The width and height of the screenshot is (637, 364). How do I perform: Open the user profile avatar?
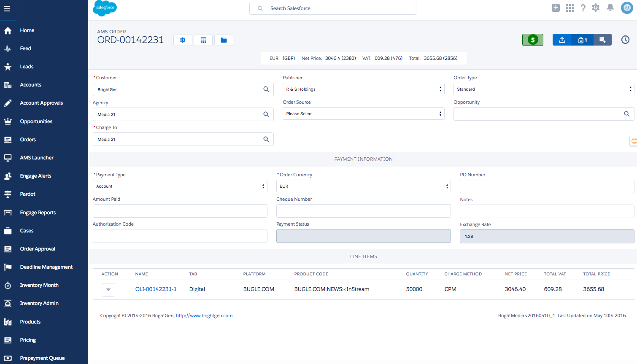627,8
